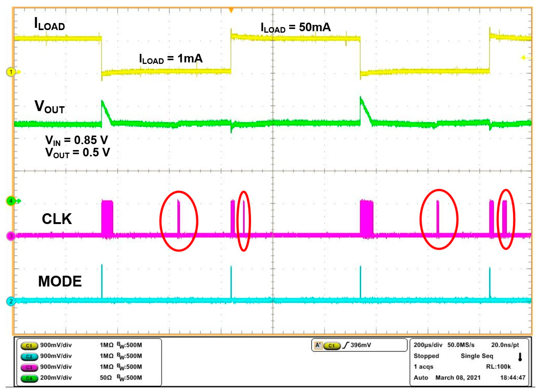
Task: Click the thermometer icon in status panel
Action: point(520,357)
